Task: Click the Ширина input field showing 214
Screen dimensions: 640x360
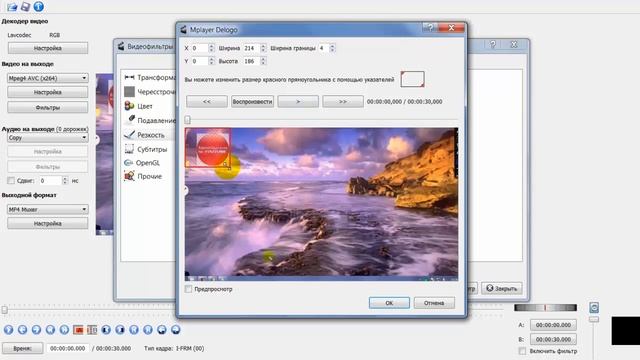Action: [251, 48]
